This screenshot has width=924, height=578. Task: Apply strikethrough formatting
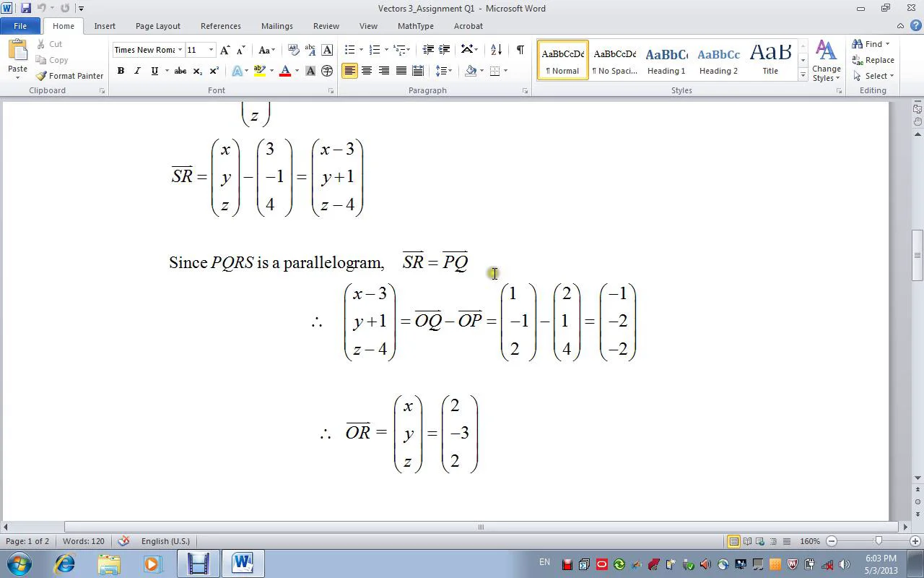180,71
